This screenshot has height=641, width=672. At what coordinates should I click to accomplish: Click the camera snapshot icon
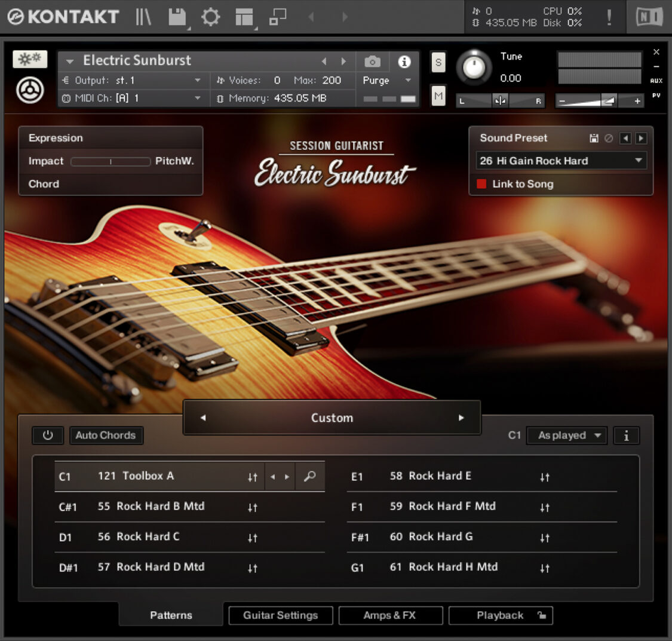pos(372,62)
